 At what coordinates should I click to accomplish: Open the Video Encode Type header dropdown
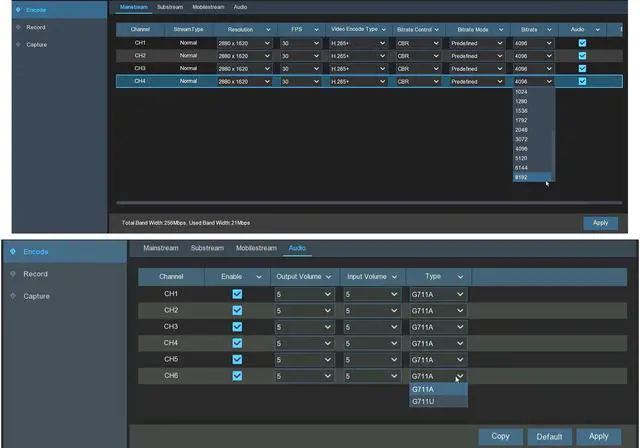tap(384, 29)
